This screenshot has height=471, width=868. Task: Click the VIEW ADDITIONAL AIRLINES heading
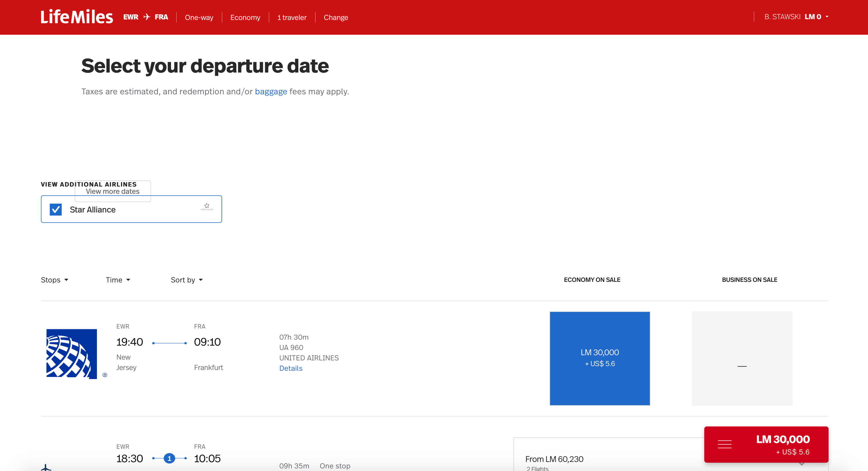tap(89, 184)
